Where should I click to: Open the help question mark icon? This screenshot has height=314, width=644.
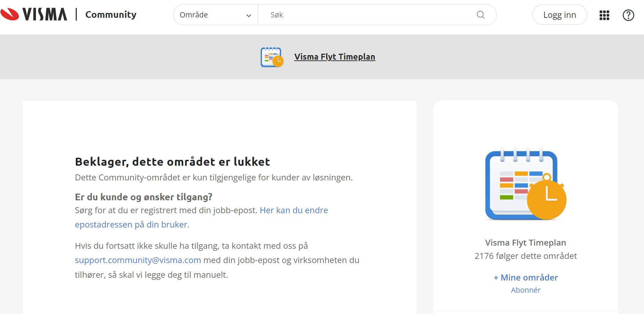click(628, 15)
